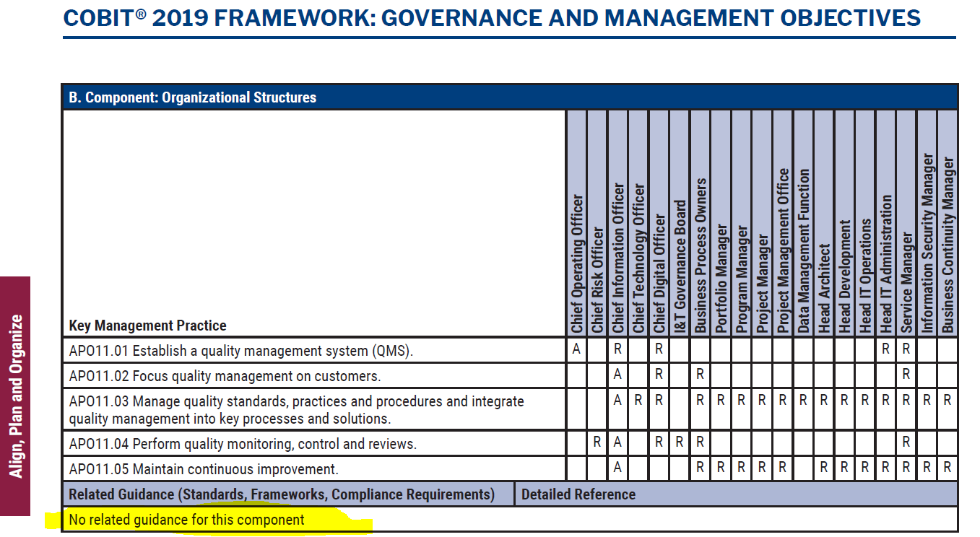Click the Align, Plan and Organize side tab
This screenshot has width=980, height=537.
click(x=15, y=396)
